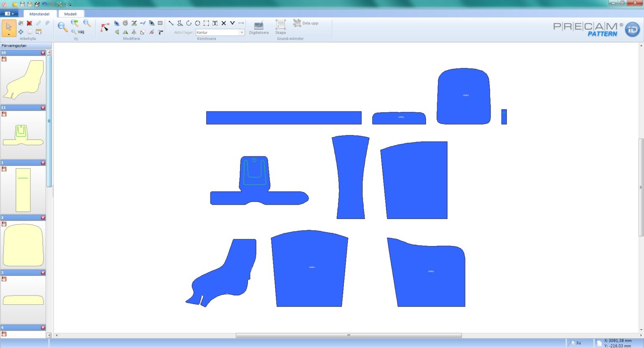
Task: Click the double-arrow dimension tool in Konstruera
Action: 241,23
